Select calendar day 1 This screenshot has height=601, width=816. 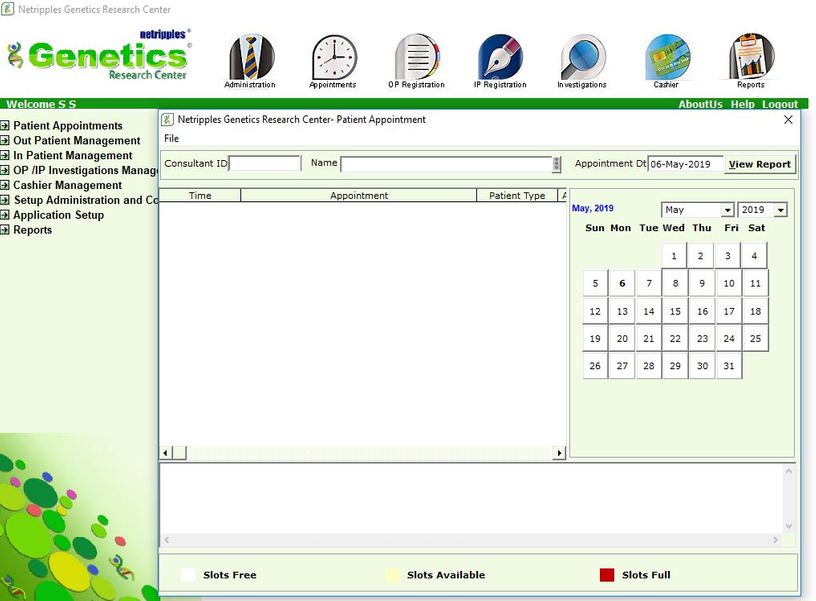pos(674,256)
